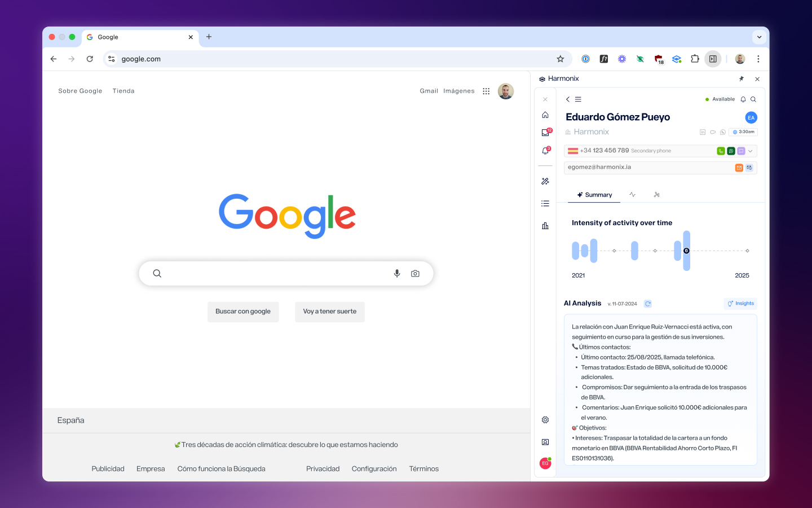Click the tallest activity bar in timeline

[687, 251]
